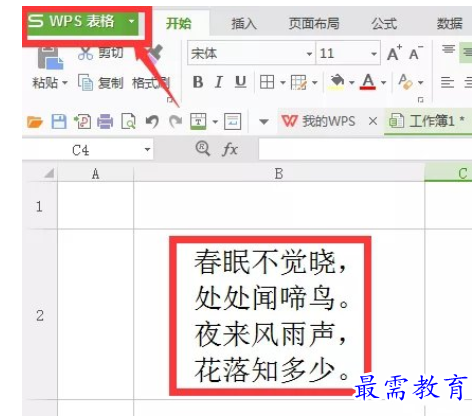This screenshot has height=419, width=476.
Task: Select column A header
Action: 95,173
